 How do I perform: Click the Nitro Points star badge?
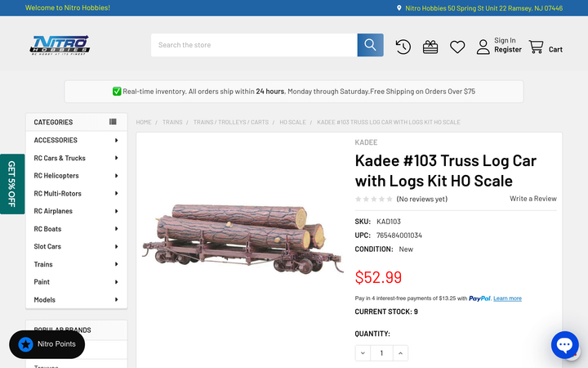(26, 344)
